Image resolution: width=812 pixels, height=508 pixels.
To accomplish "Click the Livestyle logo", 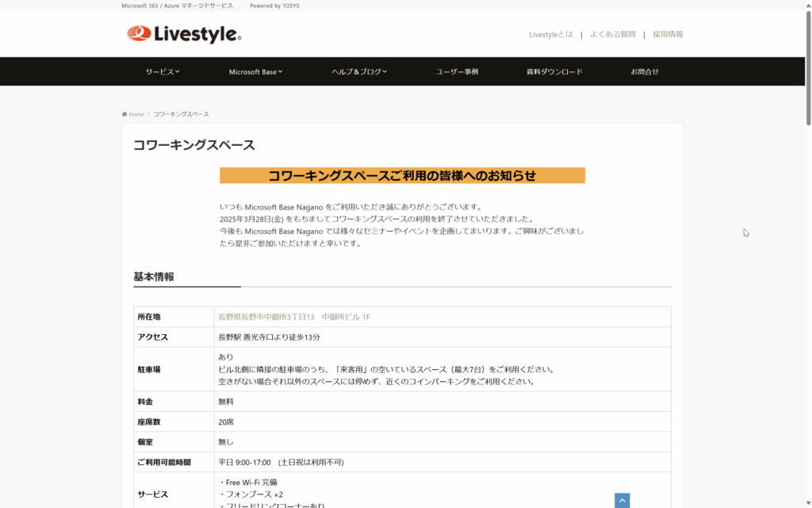I will (x=184, y=34).
